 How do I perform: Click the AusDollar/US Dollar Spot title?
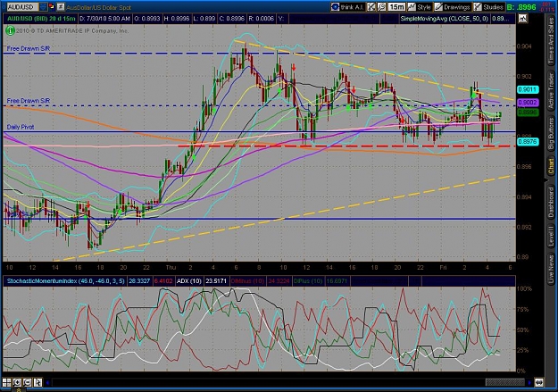click(x=98, y=7)
